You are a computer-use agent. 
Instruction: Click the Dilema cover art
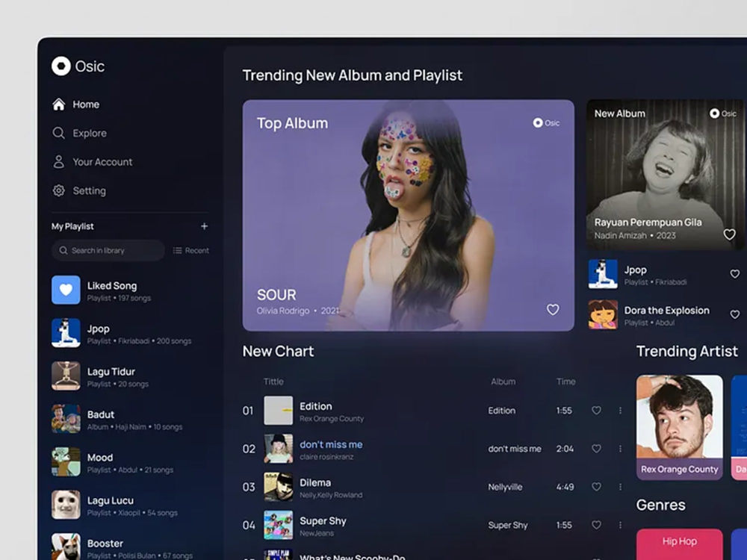279,487
